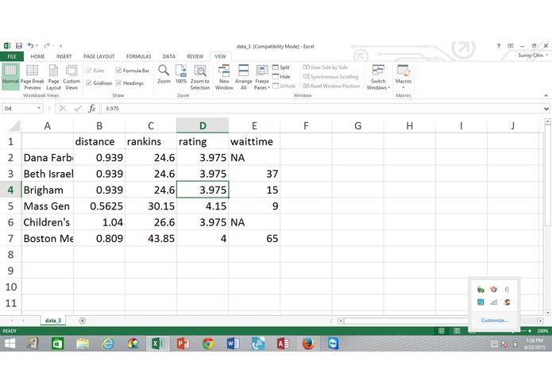Toggle the Formula Bar checkbox
The image size is (552, 392).
(118, 71)
